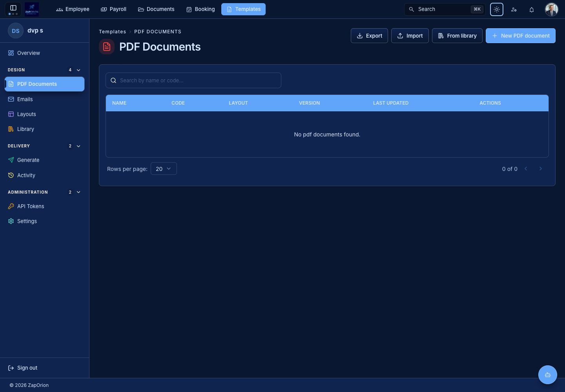Click the Layout column header
This screenshot has height=392, width=565.
(x=238, y=103)
